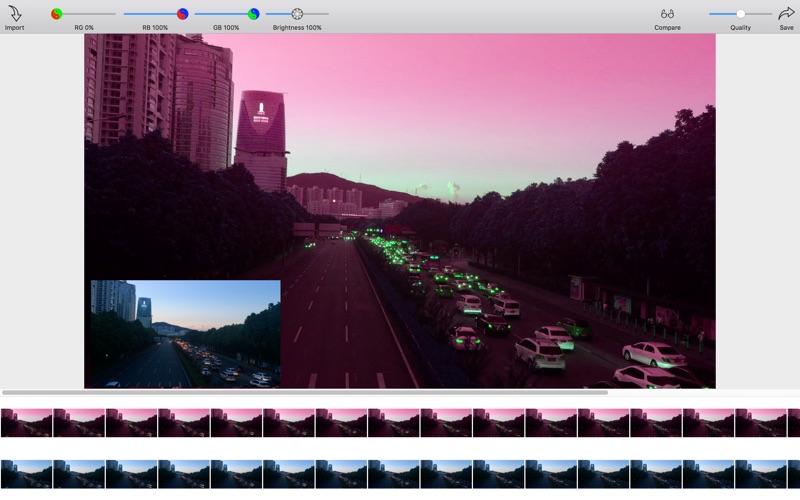This screenshot has height=500, width=800.
Task: Click the Import arrow icon
Action: pos(14,14)
